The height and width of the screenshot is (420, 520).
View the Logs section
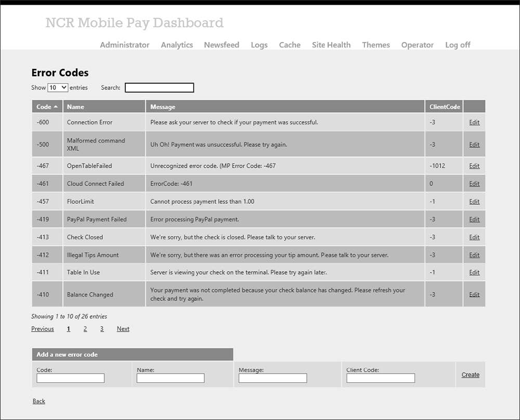click(x=259, y=45)
